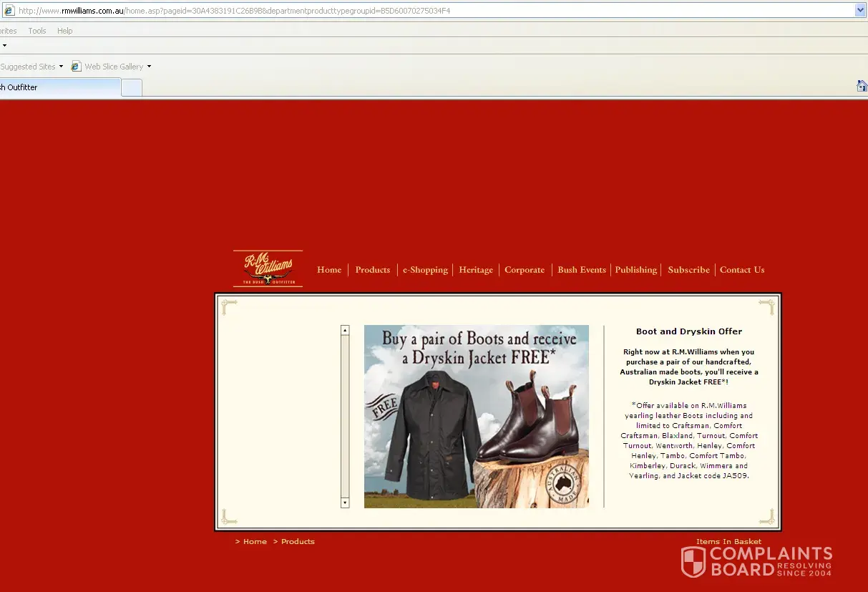Screen dimensions: 868x592
Task: Select Bush Events in the navigation bar
Action: [x=581, y=270]
